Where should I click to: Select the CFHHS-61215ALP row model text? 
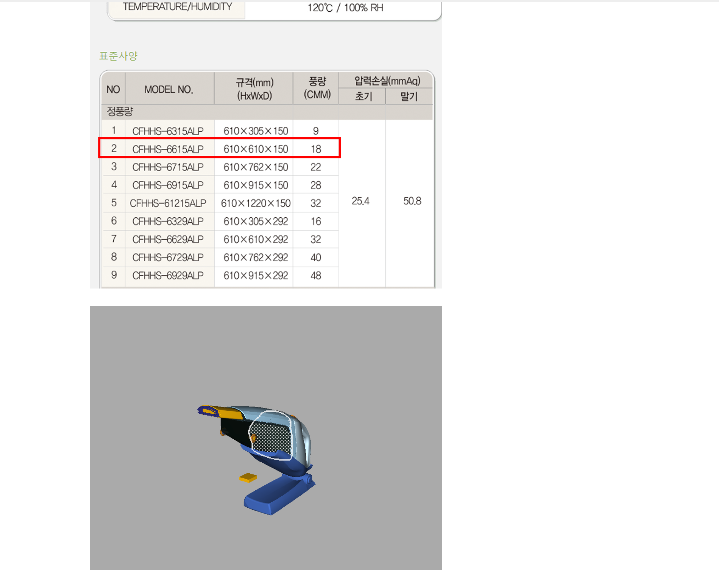(168, 203)
